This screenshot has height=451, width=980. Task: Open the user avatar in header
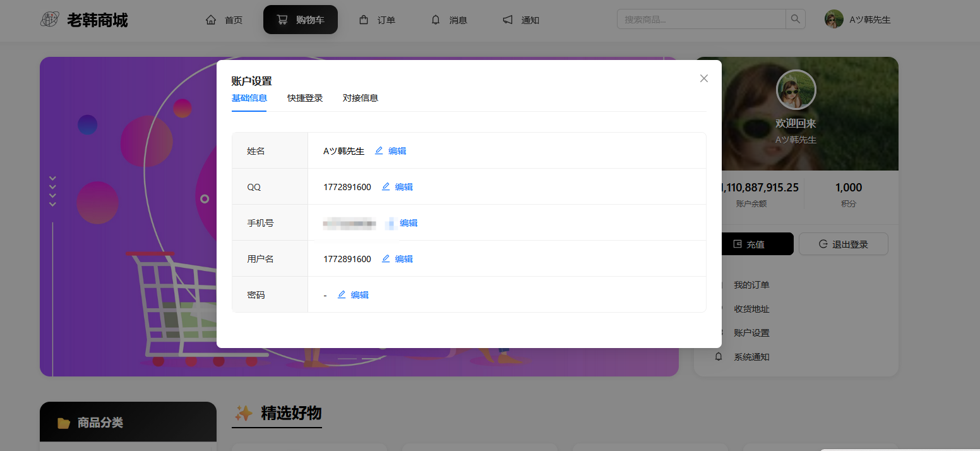click(x=834, y=20)
